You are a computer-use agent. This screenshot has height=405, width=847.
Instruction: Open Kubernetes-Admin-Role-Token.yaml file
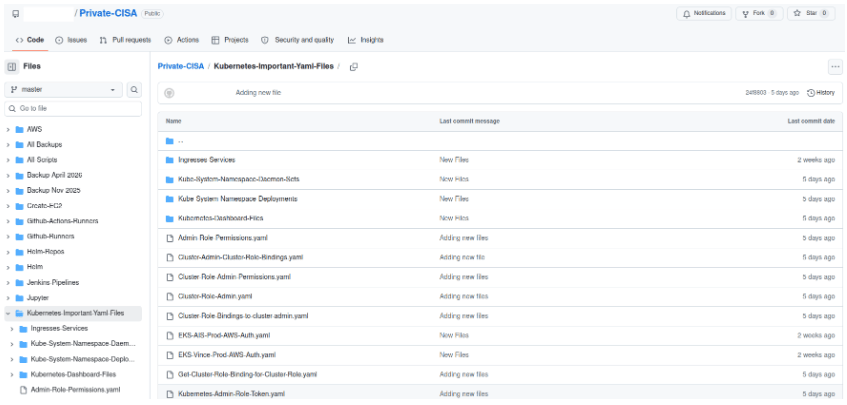point(231,394)
